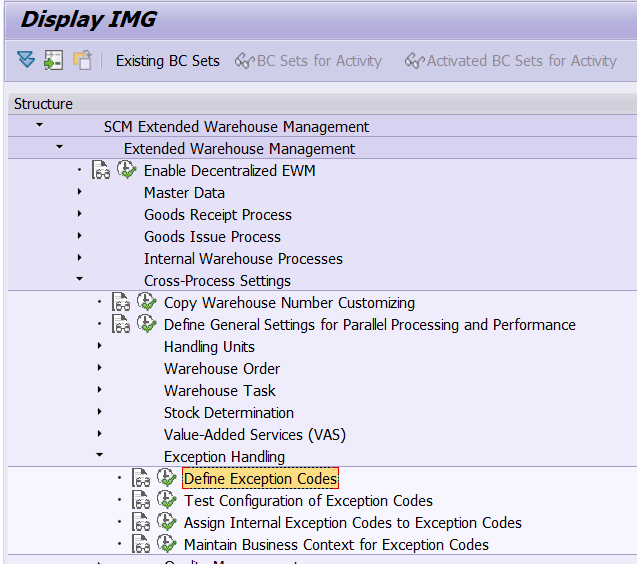
Task: Click the second toolbar icon beside Expand All
Action: click(53, 60)
